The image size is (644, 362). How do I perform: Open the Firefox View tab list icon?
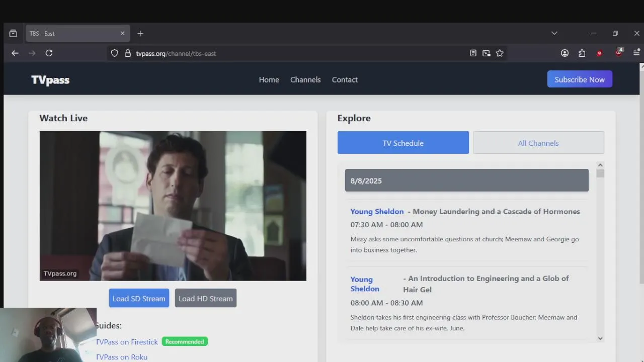tap(13, 33)
